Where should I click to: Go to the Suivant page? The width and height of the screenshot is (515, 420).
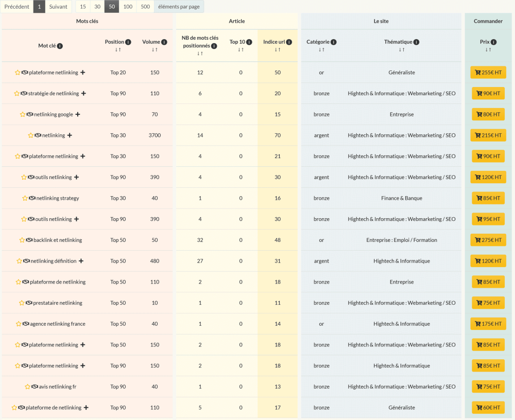pyautogui.click(x=58, y=7)
